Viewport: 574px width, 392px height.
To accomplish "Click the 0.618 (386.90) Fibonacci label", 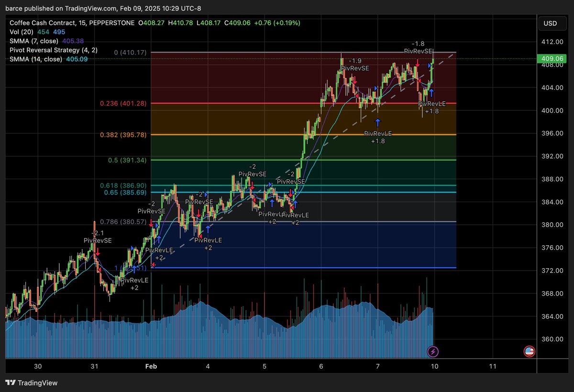I will click(123, 185).
